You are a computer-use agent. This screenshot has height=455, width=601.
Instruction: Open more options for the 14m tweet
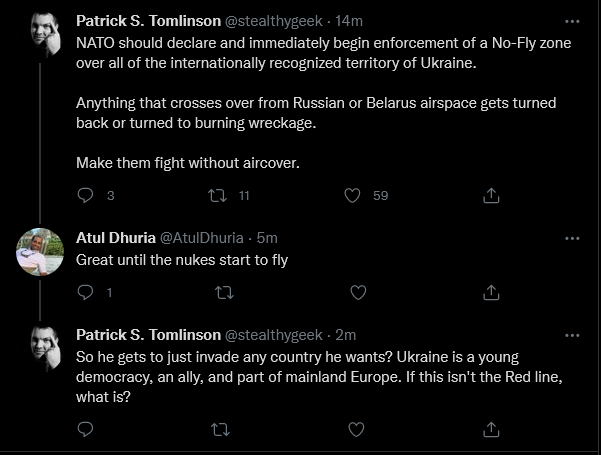572,21
